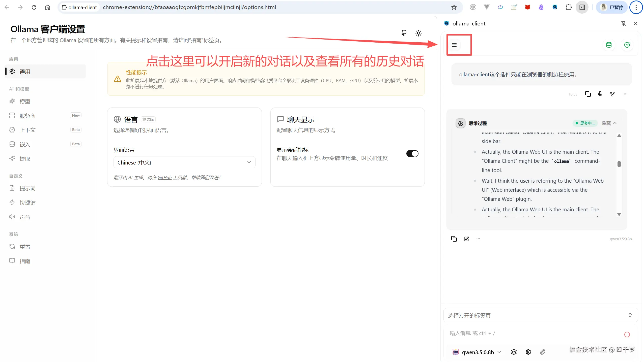The image size is (644, 362).
Task: Click 重置 to reset settings
Action: [x=25, y=246]
